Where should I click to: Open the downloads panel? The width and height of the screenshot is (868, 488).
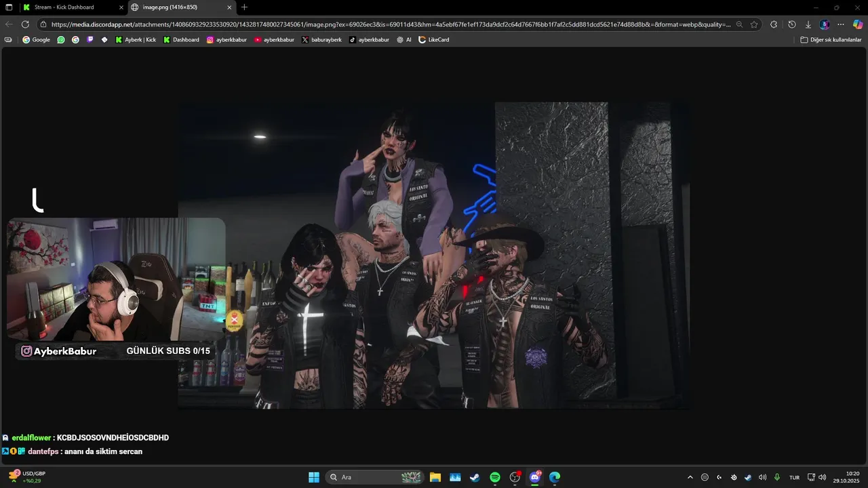coord(808,24)
